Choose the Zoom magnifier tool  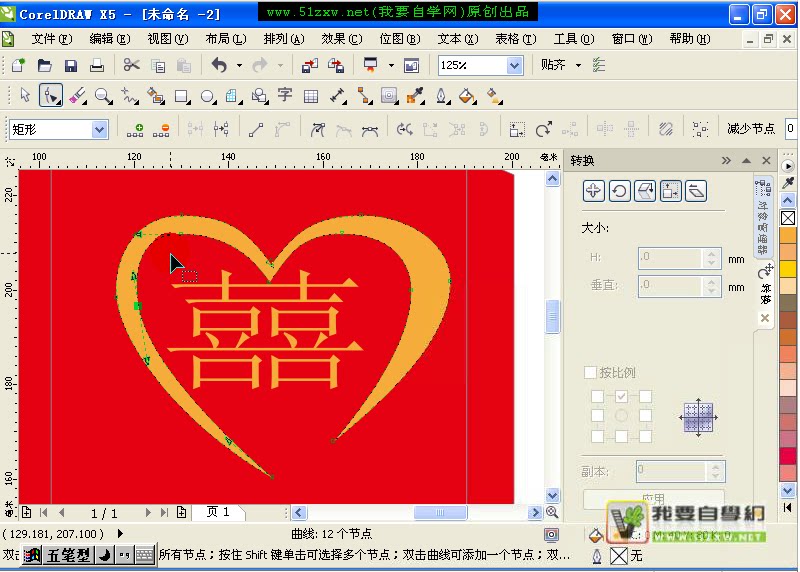tap(104, 95)
